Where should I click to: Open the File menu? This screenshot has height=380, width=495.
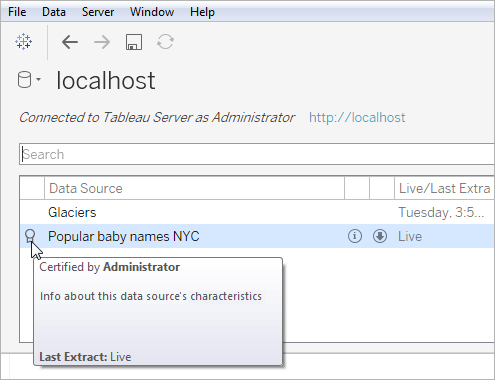click(x=17, y=12)
